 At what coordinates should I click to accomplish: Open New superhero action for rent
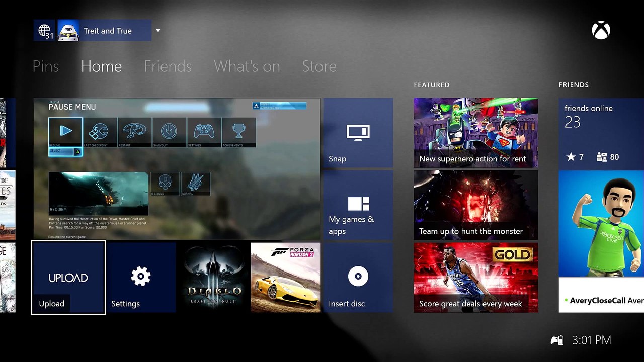(x=476, y=133)
